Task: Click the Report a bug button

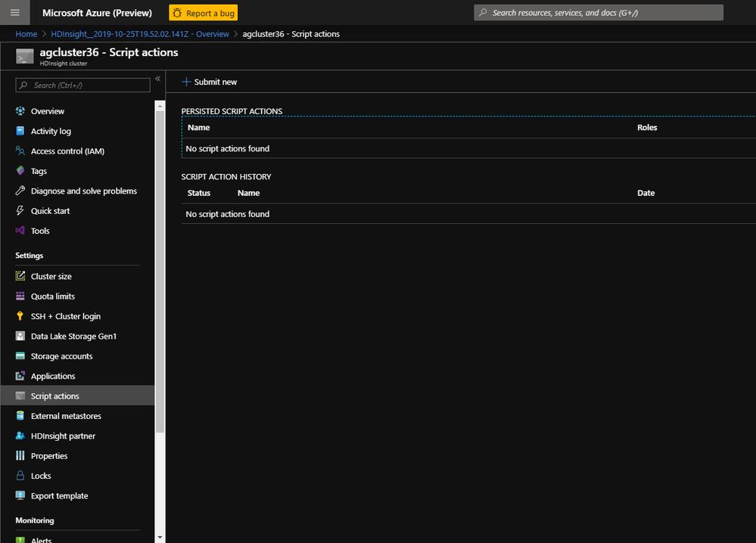Action: 203,13
